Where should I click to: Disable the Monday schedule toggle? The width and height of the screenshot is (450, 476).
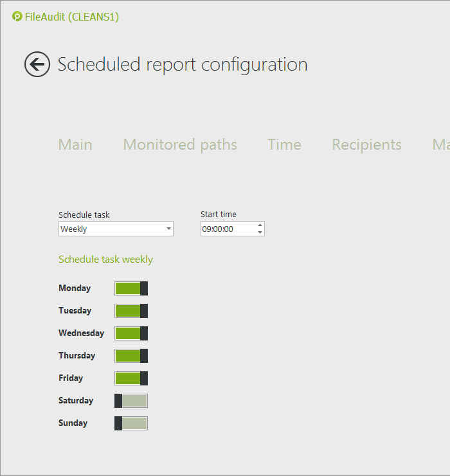(x=131, y=288)
